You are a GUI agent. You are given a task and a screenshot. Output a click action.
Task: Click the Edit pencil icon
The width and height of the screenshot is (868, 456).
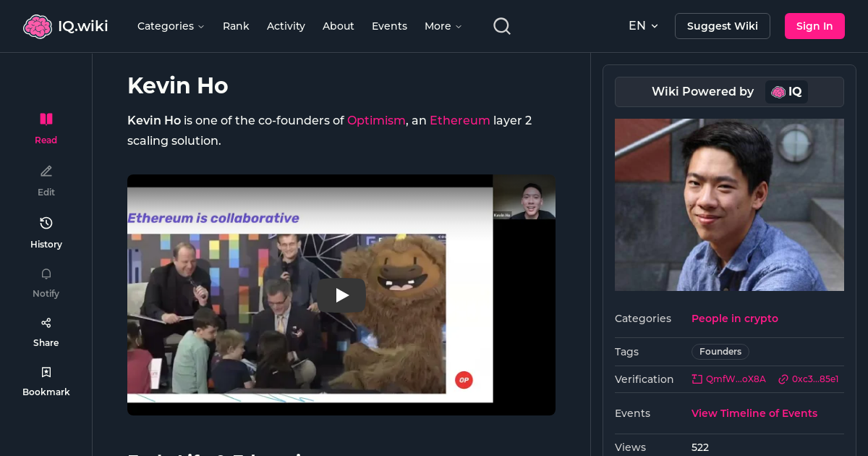point(46,172)
